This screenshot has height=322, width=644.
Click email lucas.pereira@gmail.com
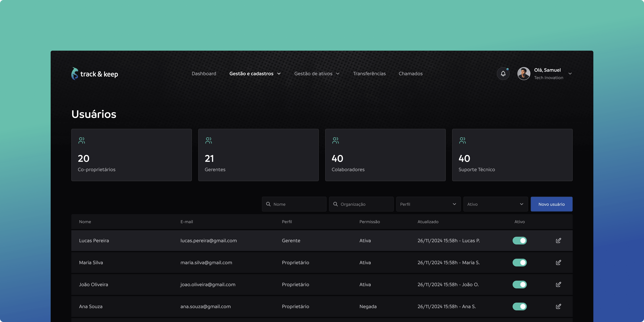pos(208,240)
